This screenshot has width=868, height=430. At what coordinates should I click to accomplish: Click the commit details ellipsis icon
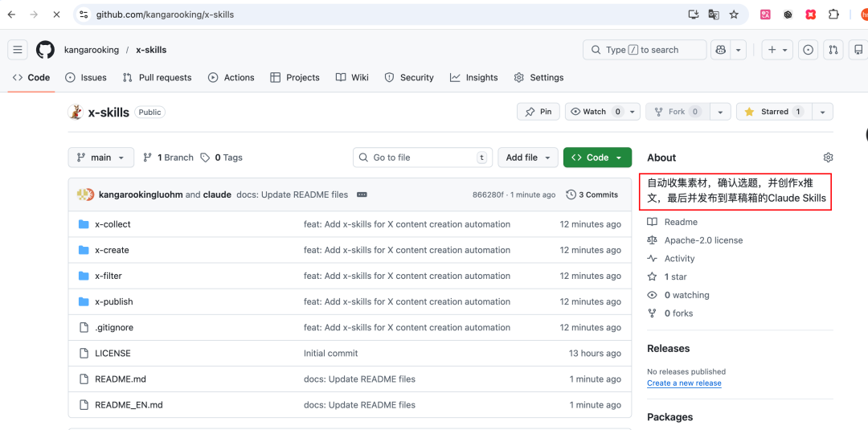(362, 195)
